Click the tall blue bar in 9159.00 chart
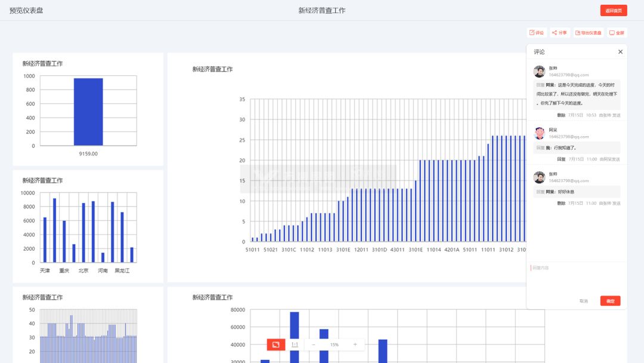Screen dimensions: 644x363 88,112
